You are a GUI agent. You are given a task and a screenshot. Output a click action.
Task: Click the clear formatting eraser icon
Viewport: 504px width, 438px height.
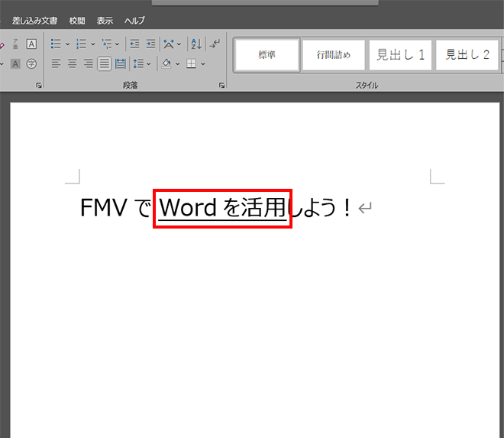tap(2, 45)
